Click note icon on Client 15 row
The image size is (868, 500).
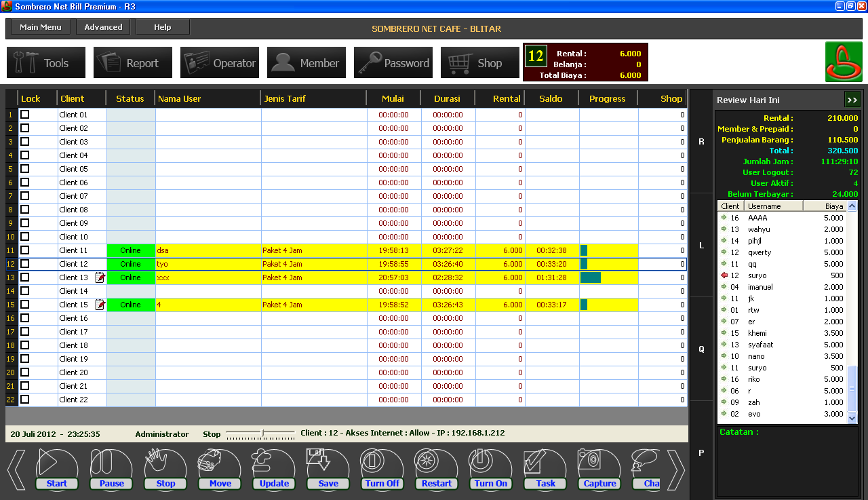[x=100, y=305]
